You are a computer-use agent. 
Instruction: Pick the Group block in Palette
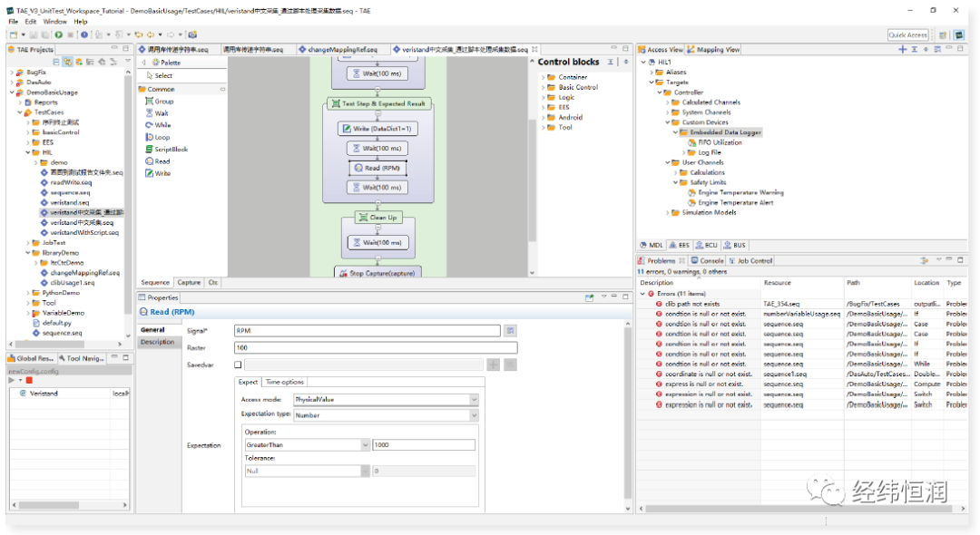click(160, 102)
